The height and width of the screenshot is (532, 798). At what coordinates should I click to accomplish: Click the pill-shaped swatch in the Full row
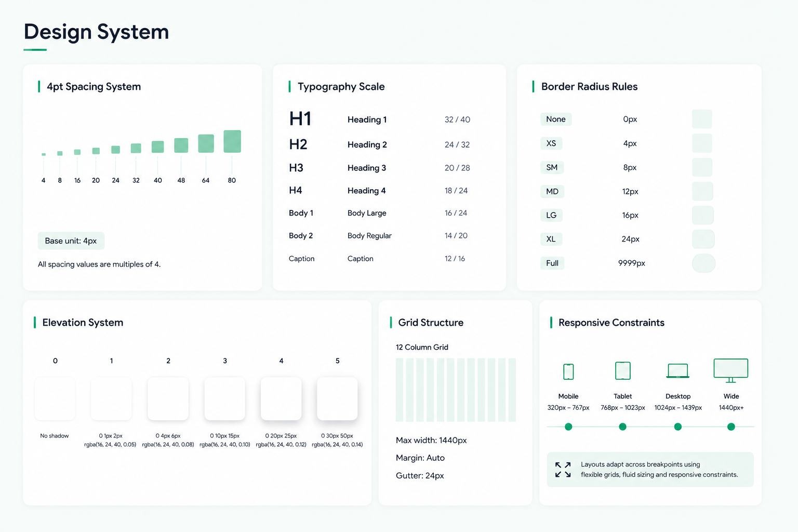tap(703, 263)
